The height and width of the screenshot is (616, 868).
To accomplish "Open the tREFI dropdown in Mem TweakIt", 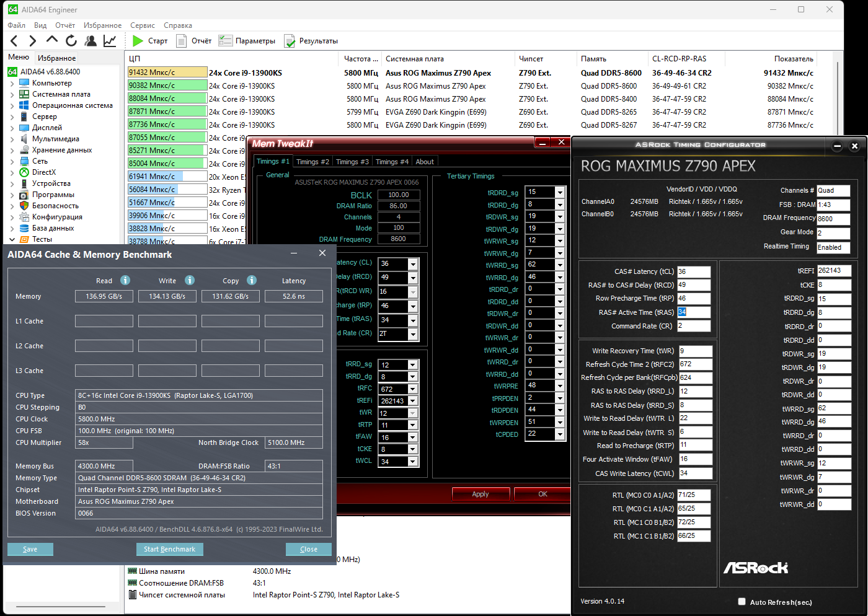I will (412, 401).
